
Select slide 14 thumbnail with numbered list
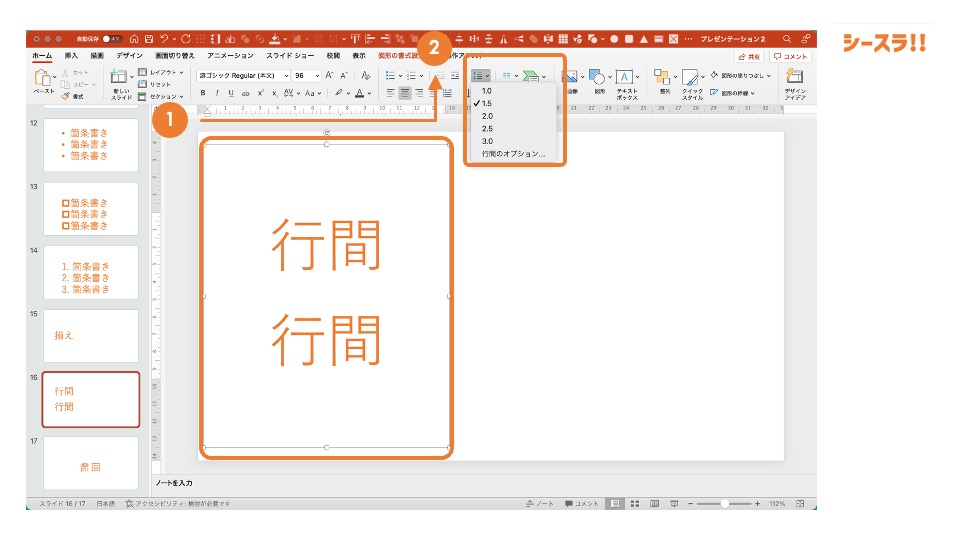(x=91, y=272)
